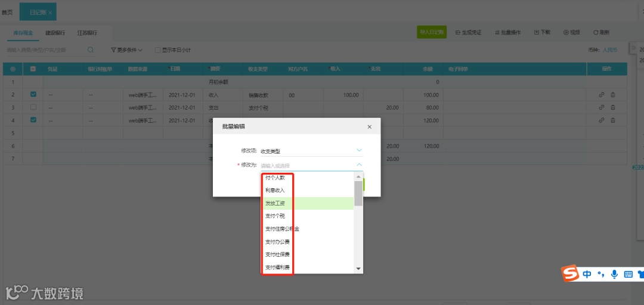Open table column settings gear icon
This screenshot has width=644, height=305.
pos(13,69)
